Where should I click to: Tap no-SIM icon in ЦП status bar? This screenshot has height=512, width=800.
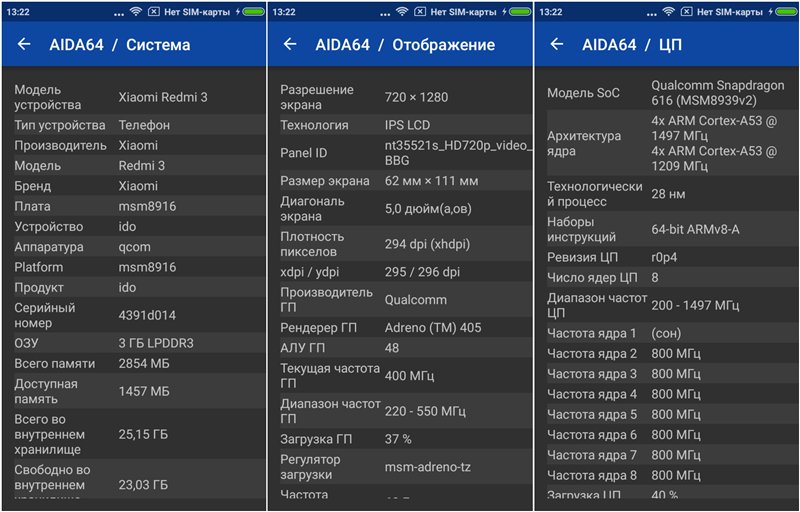coord(687,12)
